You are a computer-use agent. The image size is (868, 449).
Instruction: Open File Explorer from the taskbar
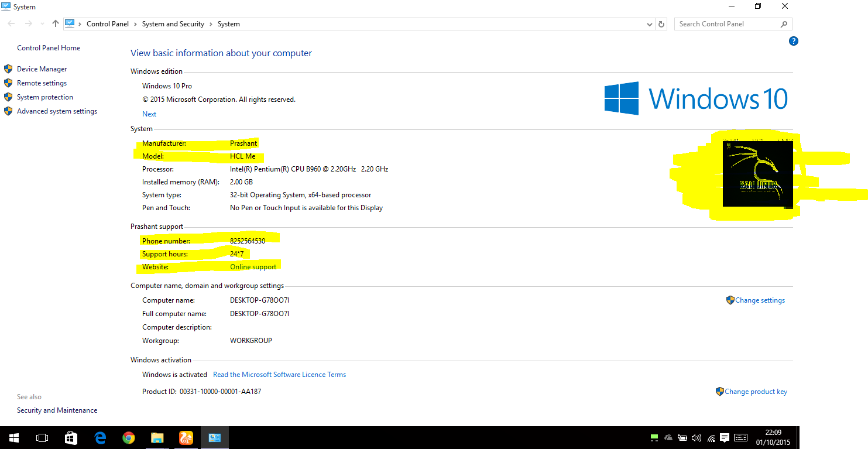(x=157, y=437)
